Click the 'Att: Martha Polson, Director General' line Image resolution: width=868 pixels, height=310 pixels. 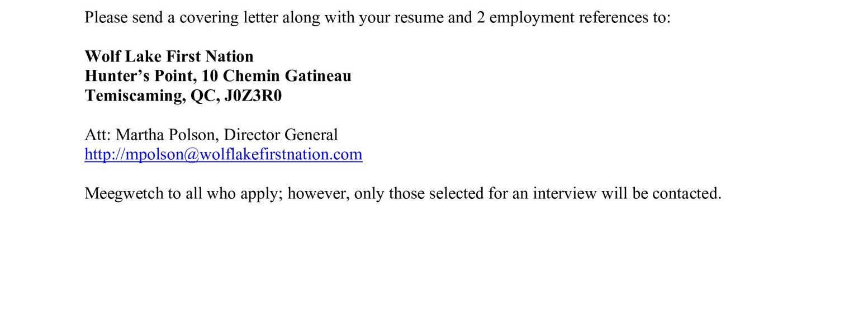(211, 135)
